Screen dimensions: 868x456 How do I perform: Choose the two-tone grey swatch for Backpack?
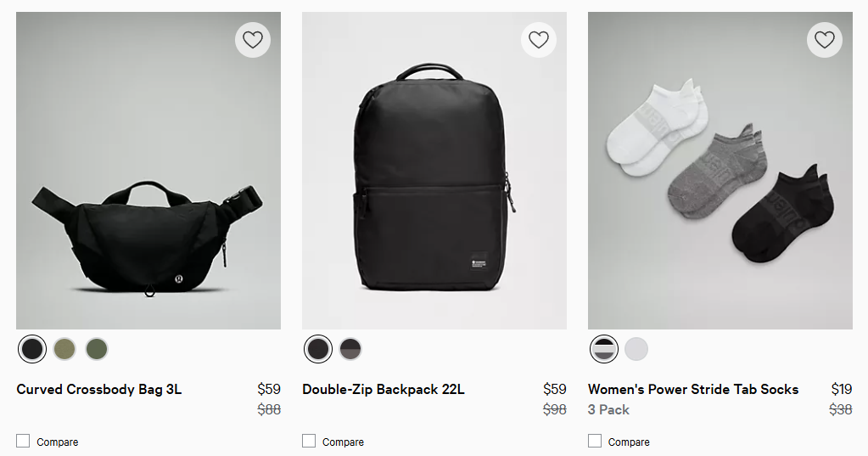coord(350,349)
